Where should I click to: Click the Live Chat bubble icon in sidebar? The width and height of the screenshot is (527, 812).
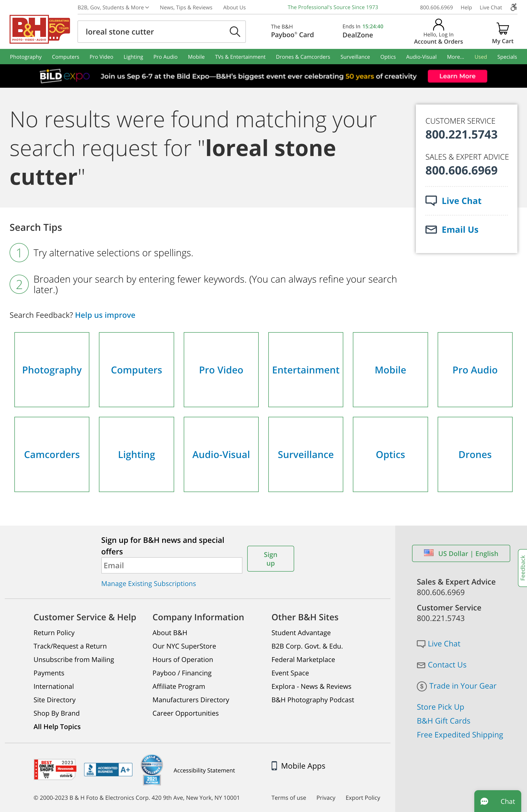pyautogui.click(x=431, y=201)
